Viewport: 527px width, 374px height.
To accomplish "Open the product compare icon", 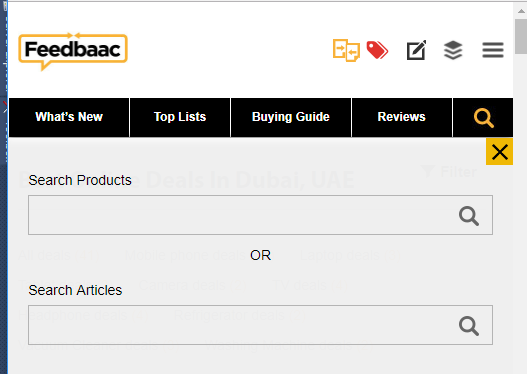I will tap(346, 50).
